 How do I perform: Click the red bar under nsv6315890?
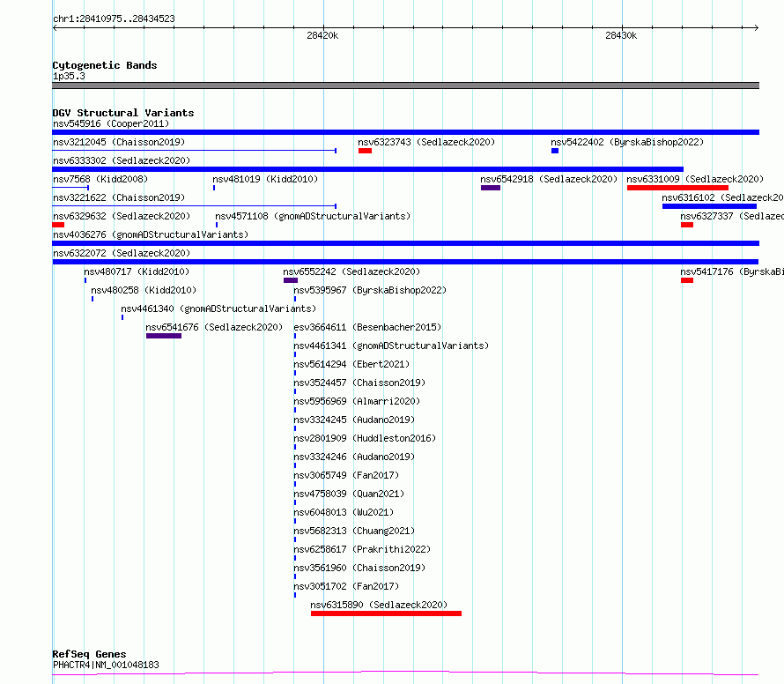click(386, 613)
